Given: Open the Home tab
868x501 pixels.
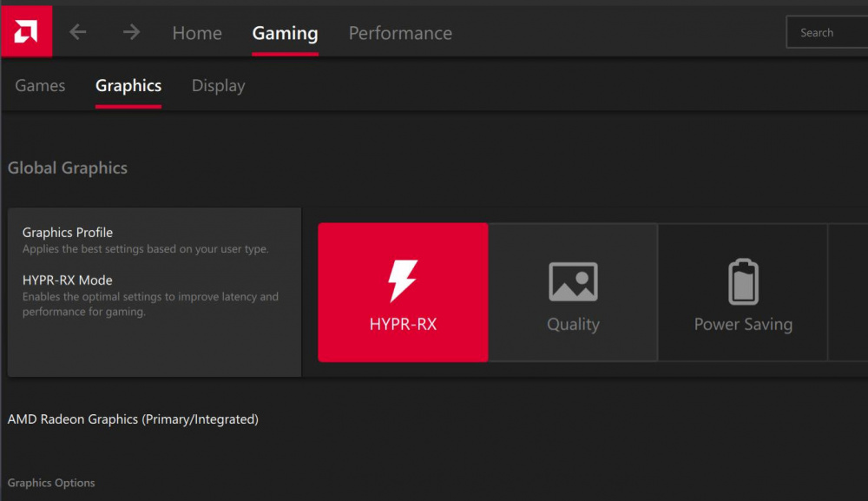Looking at the screenshot, I should pos(197,33).
